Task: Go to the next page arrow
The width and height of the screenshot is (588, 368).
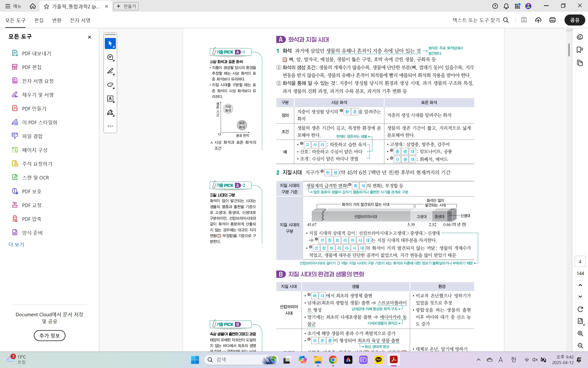Action: (580, 296)
